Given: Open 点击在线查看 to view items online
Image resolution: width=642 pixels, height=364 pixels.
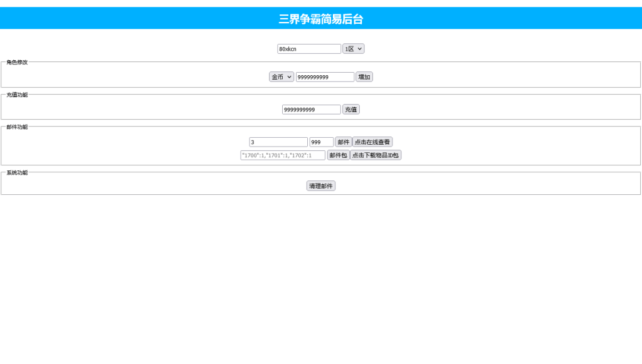Looking at the screenshot, I should [x=373, y=142].
